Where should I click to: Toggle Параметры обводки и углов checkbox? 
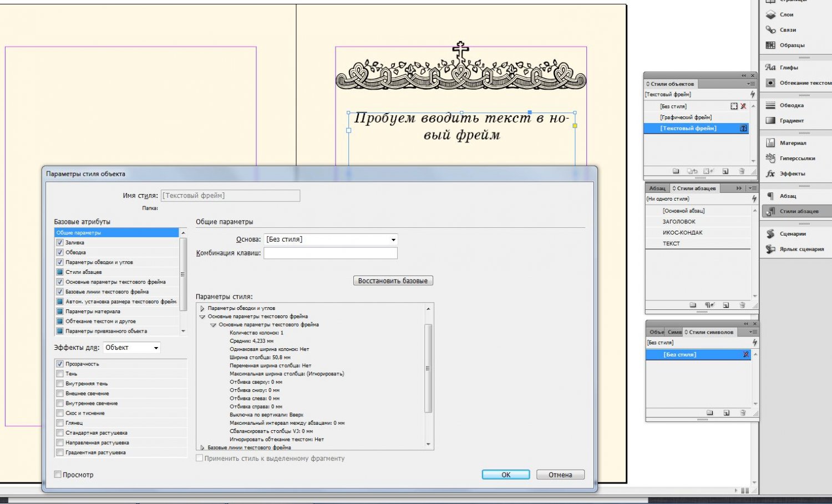(x=60, y=262)
